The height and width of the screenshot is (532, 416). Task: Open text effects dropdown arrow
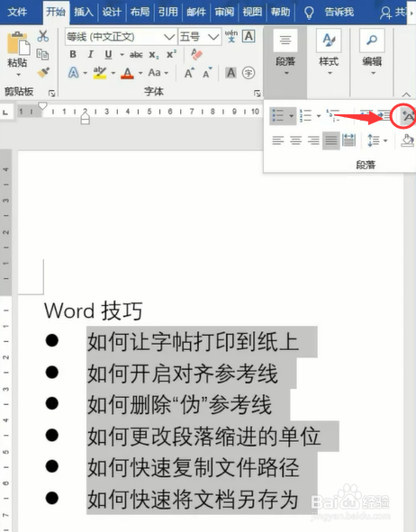pyautogui.click(x=85, y=73)
